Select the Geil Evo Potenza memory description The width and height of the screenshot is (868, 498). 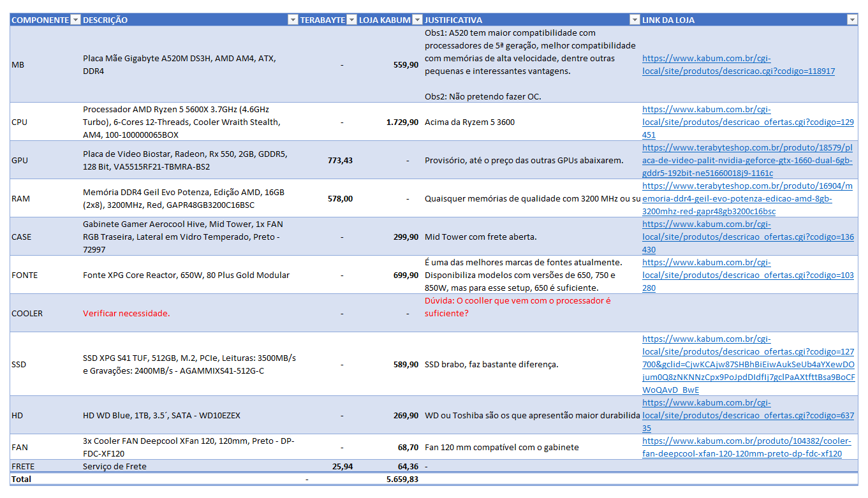[190, 198]
